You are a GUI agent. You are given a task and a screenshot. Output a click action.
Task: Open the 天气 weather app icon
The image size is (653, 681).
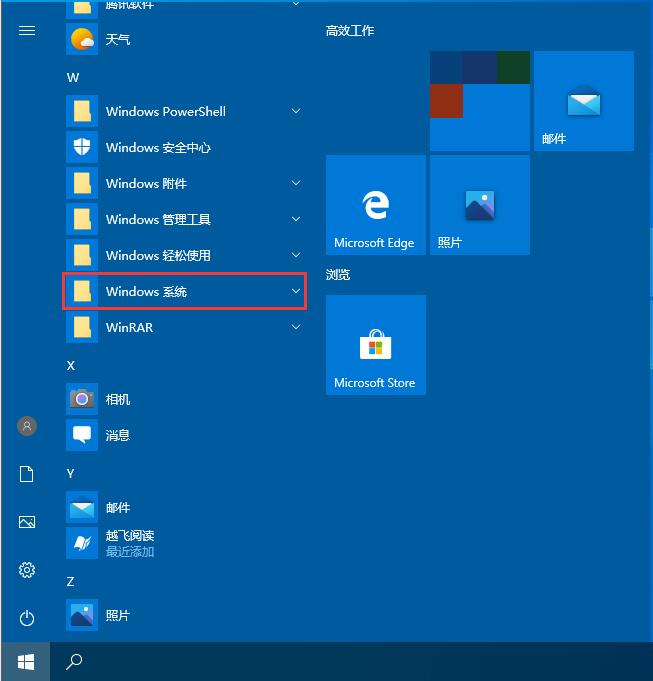tap(82, 39)
